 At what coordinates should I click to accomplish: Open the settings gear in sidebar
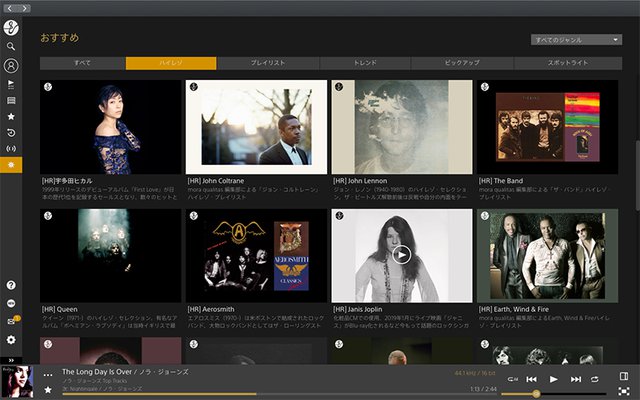tap(11, 340)
